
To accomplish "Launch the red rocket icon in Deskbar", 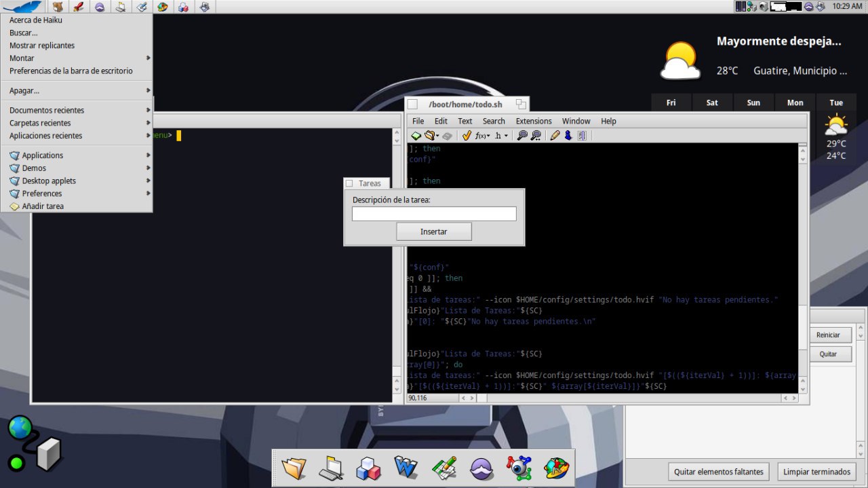I will point(79,7).
